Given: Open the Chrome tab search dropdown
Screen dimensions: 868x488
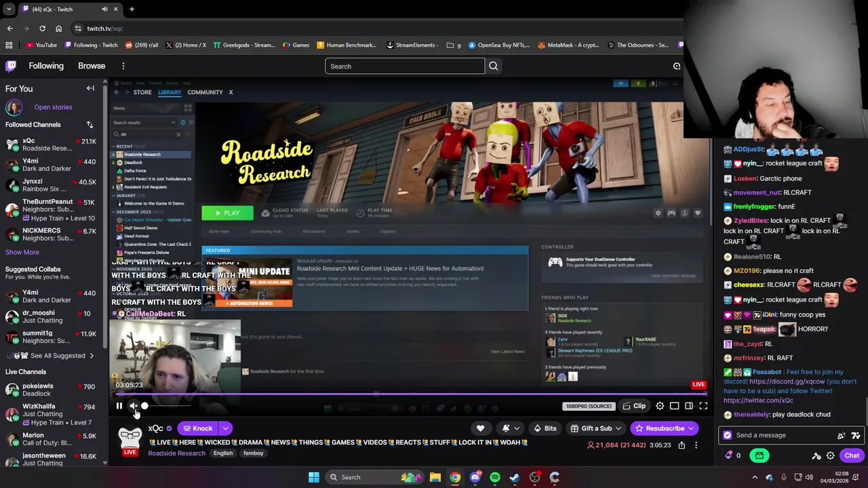Looking at the screenshot, I should tap(9, 9).
